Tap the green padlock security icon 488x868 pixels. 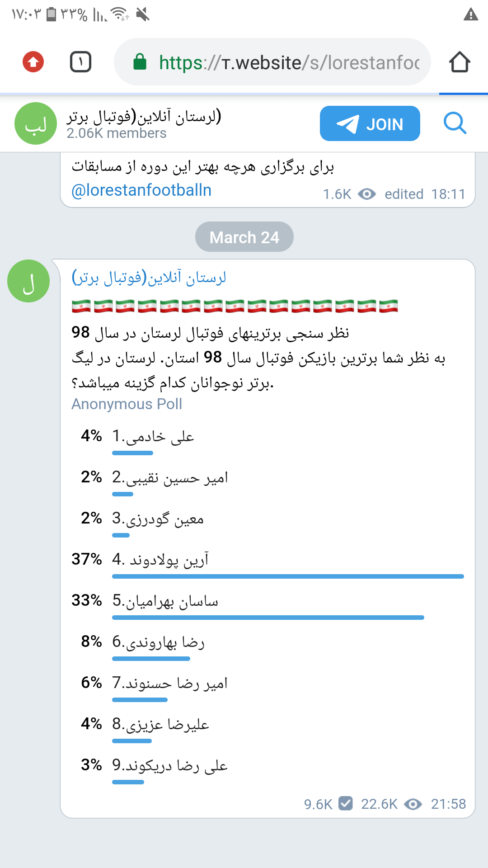(140, 62)
